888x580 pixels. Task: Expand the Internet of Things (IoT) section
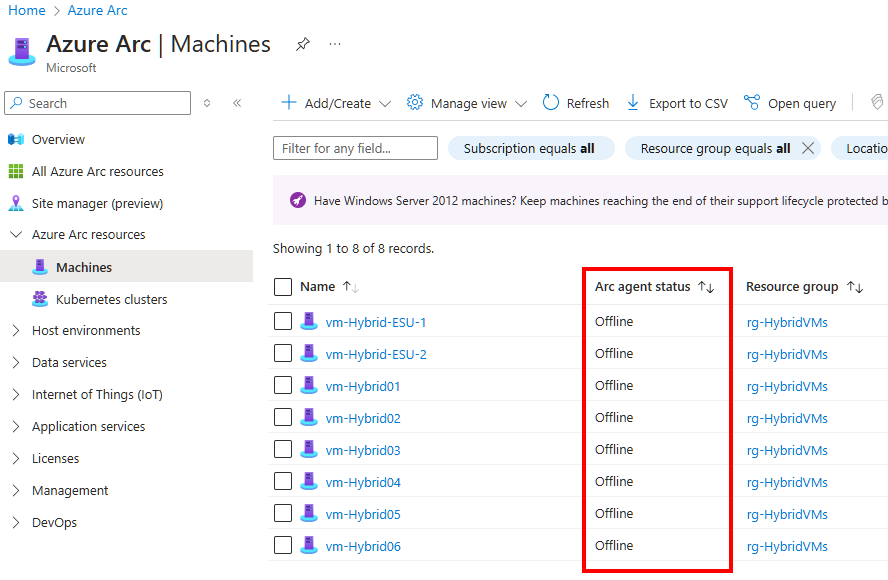point(16,395)
